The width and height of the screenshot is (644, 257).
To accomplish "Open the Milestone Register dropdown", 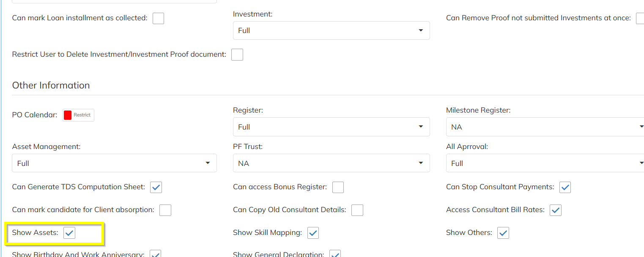I will 544,127.
